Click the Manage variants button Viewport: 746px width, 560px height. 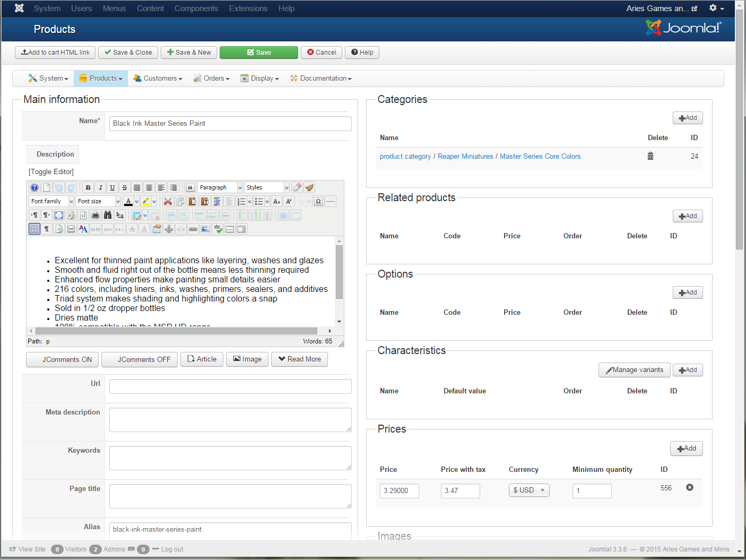634,370
